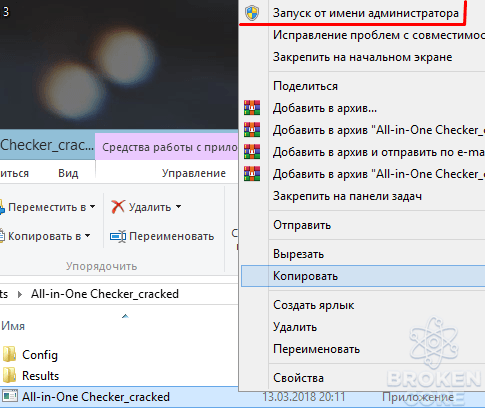
Task: Click the 'All-in-One Checker_cracked' breadcrumb path segment
Action: (105, 294)
